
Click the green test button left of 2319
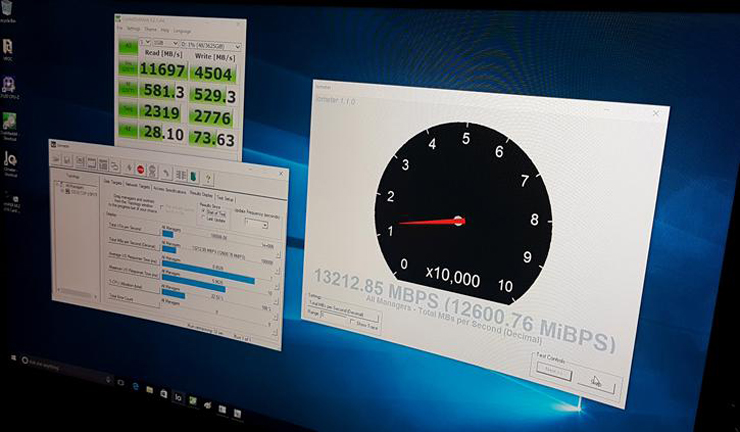(x=128, y=109)
